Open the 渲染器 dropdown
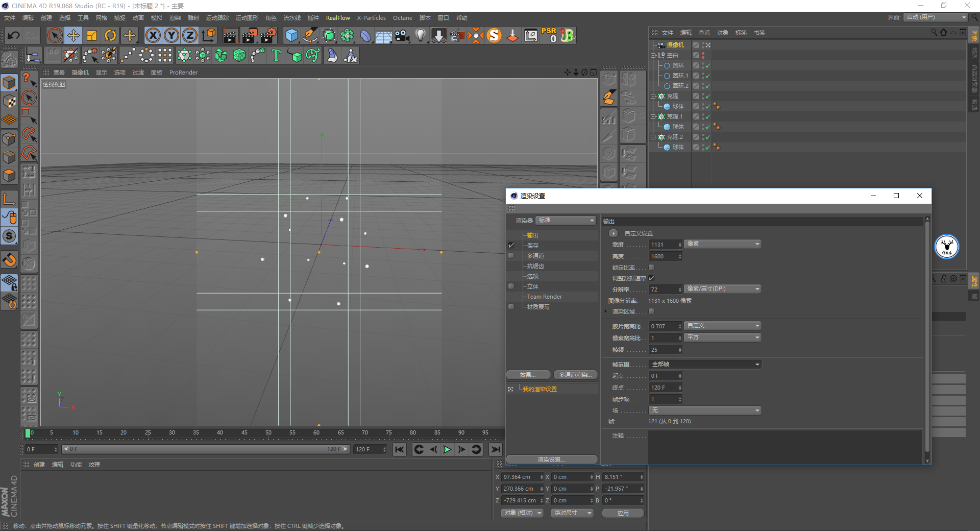The width and height of the screenshot is (980, 531). coord(566,220)
